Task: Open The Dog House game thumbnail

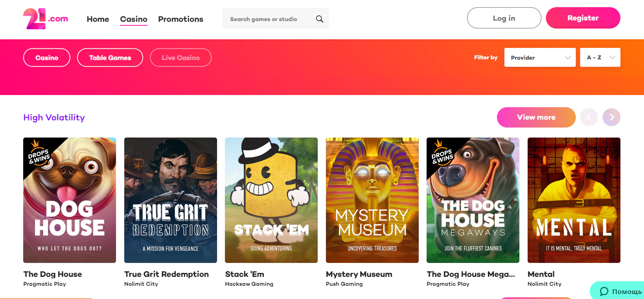Action: [70, 200]
